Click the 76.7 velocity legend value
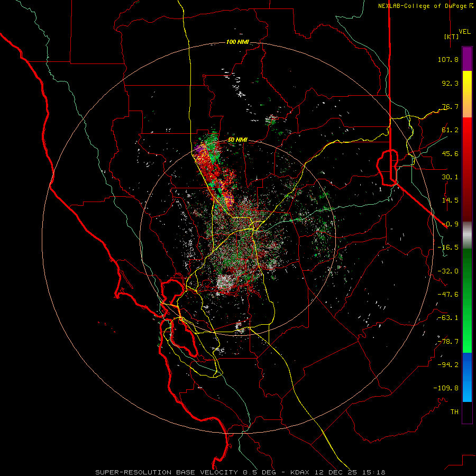The height and width of the screenshot is (476, 476). [450, 106]
